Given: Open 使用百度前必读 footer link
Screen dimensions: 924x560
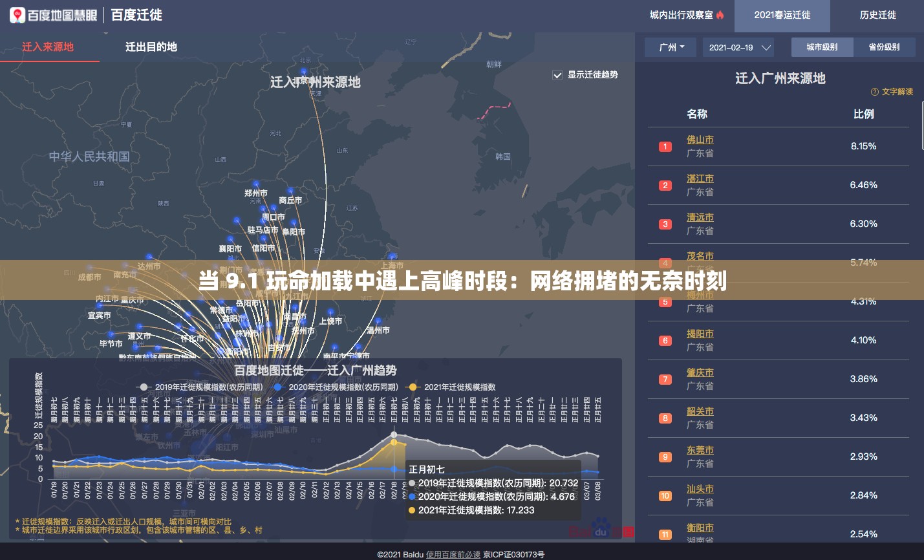Looking at the screenshot, I should point(453,554).
